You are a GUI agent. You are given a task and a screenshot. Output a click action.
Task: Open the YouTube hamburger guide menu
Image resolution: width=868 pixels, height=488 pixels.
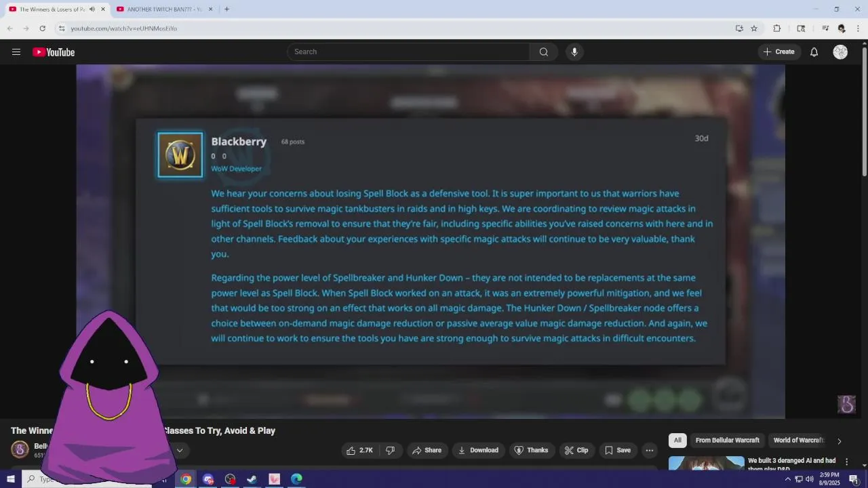tap(16, 52)
